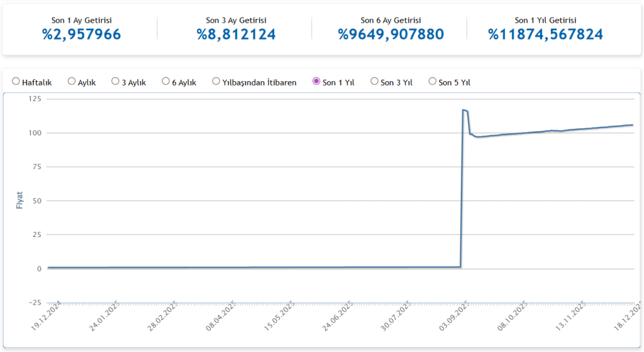Change chart period to Son 3 Yıl

(375, 82)
